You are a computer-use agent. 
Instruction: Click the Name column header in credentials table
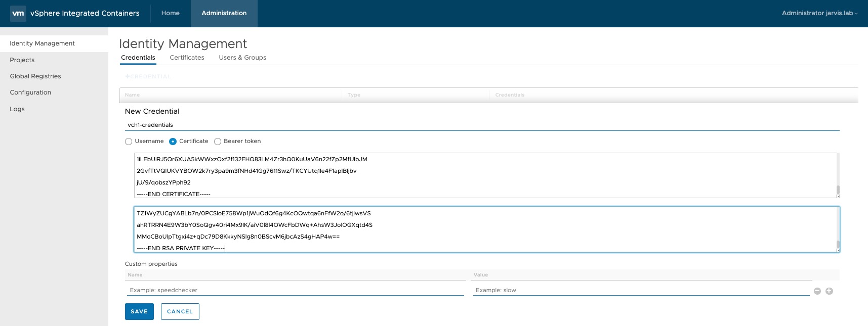132,95
